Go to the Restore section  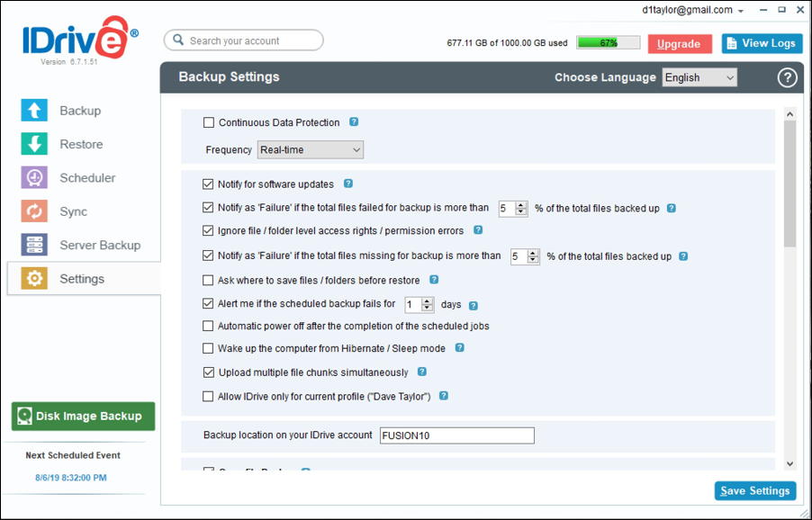pos(83,144)
